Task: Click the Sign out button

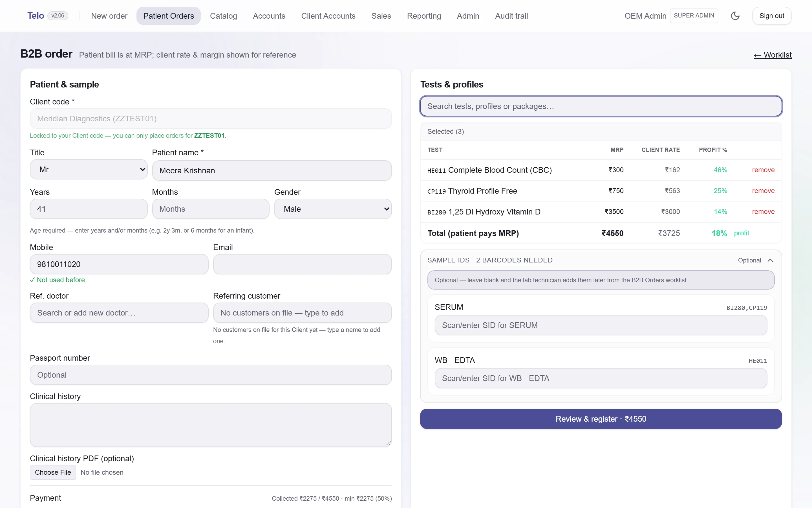Action: (x=772, y=16)
